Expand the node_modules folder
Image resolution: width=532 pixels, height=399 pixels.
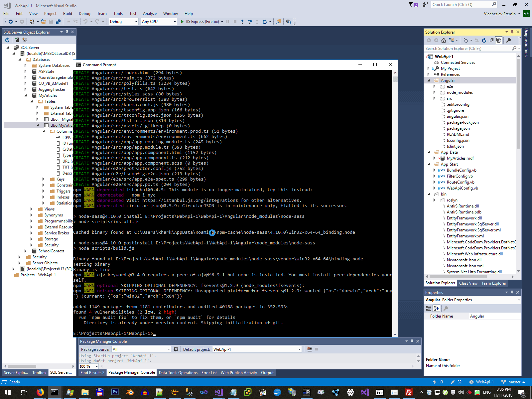(435, 92)
